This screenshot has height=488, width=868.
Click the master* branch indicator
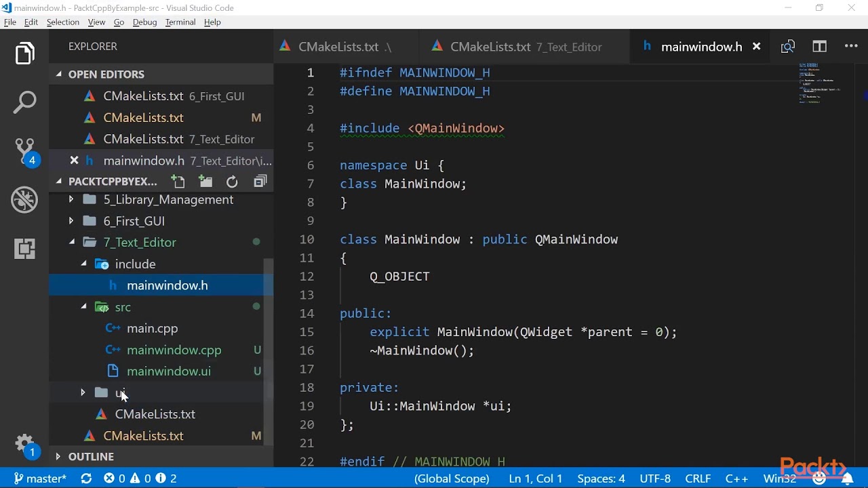coord(40,479)
